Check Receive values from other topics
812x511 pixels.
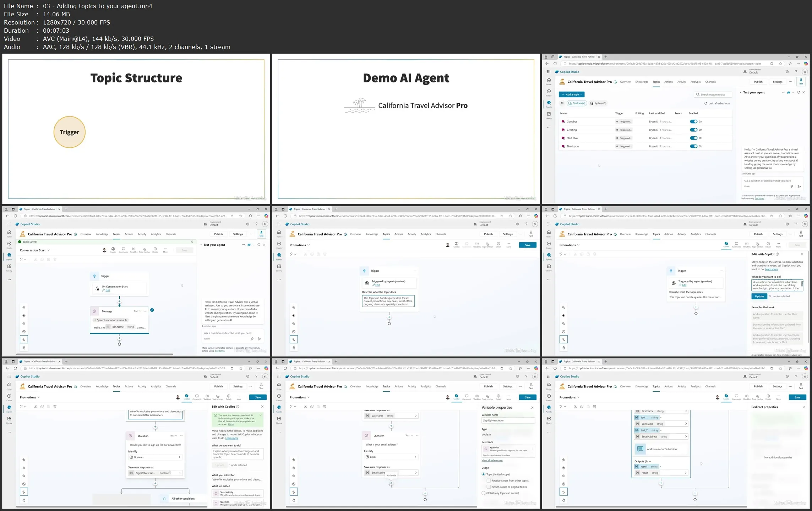[x=489, y=480]
